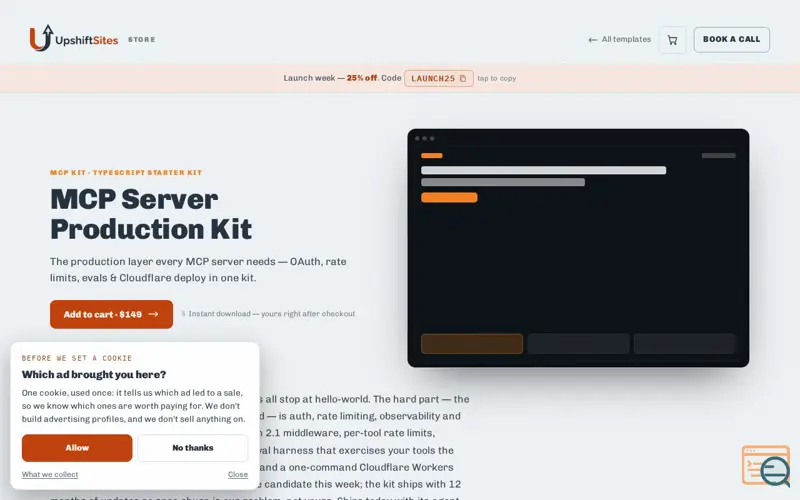Allow the attribution cookie
The width and height of the screenshot is (800, 500).
(x=77, y=448)
